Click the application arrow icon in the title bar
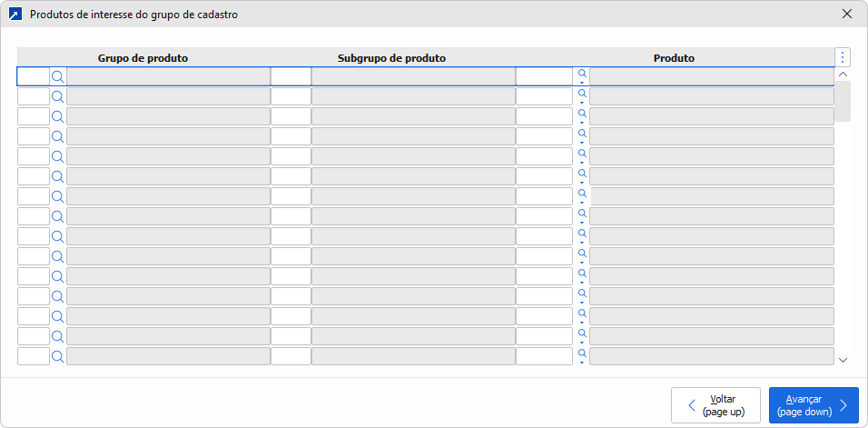Image resolution: width=868 pixels, height=428 pixels. point(15,15)
